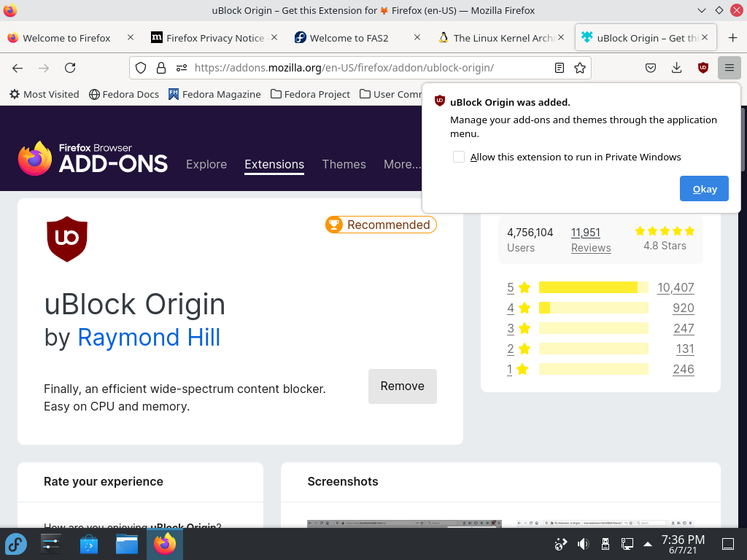Open site permissions icon in address bar
This screenshot has width=747, height=560.
182,68
